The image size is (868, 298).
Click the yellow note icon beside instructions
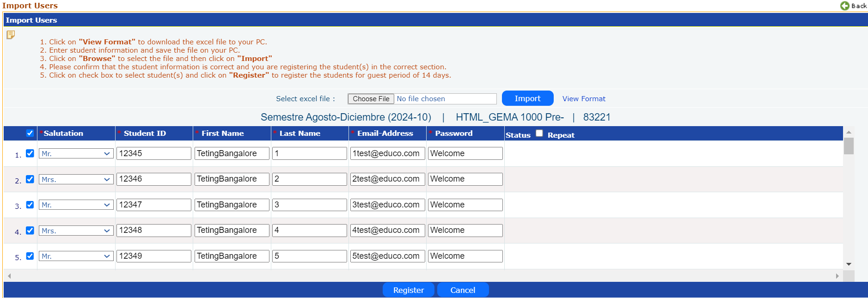tap(11, 35)
